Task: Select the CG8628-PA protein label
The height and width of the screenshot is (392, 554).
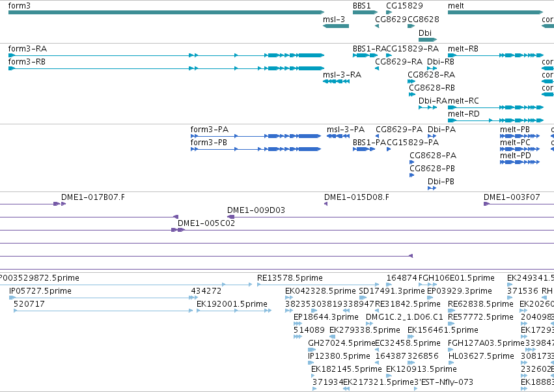Action: [433, 156]
